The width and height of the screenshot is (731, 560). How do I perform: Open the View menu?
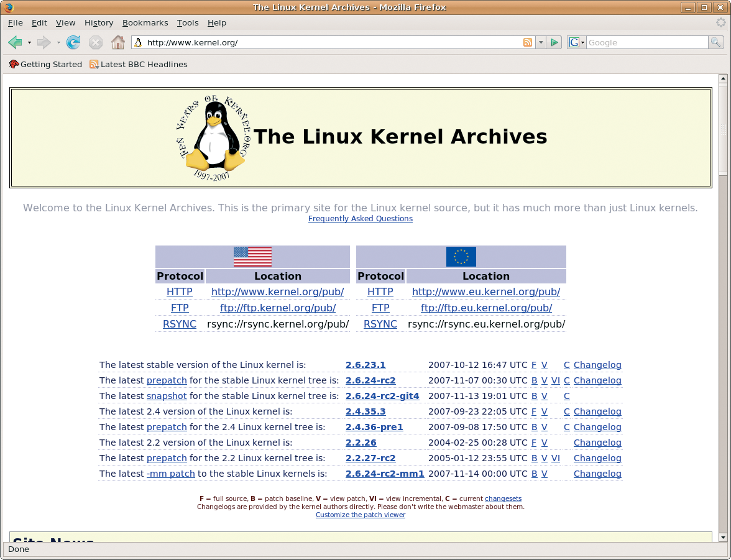[65, 22]
